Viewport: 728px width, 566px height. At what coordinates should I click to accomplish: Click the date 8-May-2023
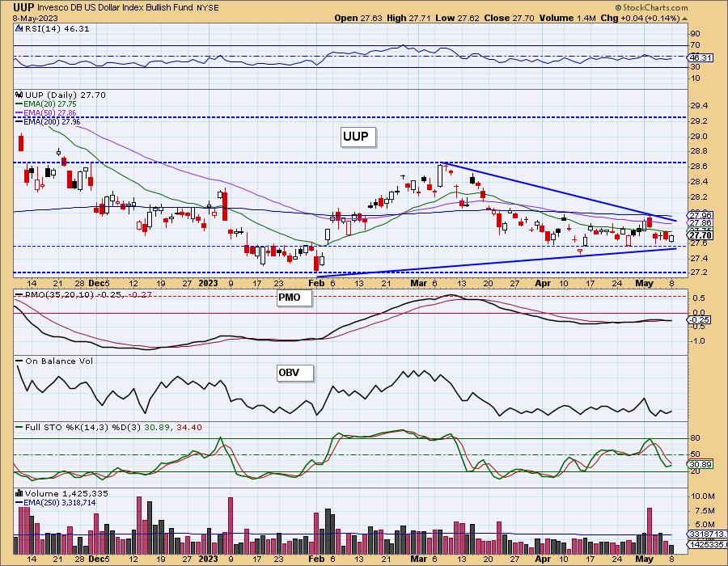click(x=36, y=18)
